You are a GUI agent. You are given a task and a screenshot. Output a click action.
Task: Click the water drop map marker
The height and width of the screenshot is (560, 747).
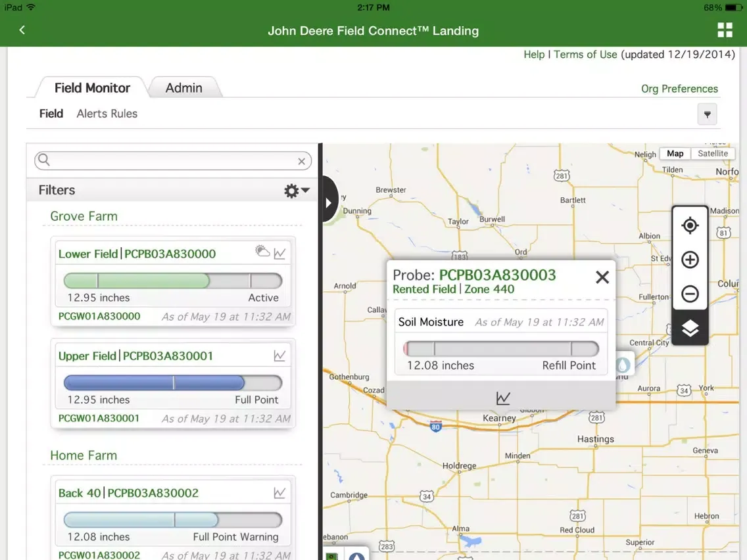click(x=623, y=365)
